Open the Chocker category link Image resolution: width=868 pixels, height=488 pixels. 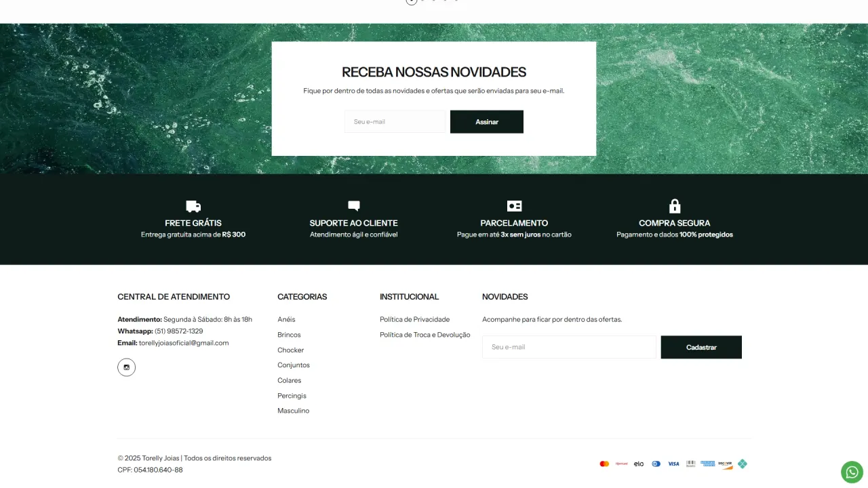click(x=290, y=350)
